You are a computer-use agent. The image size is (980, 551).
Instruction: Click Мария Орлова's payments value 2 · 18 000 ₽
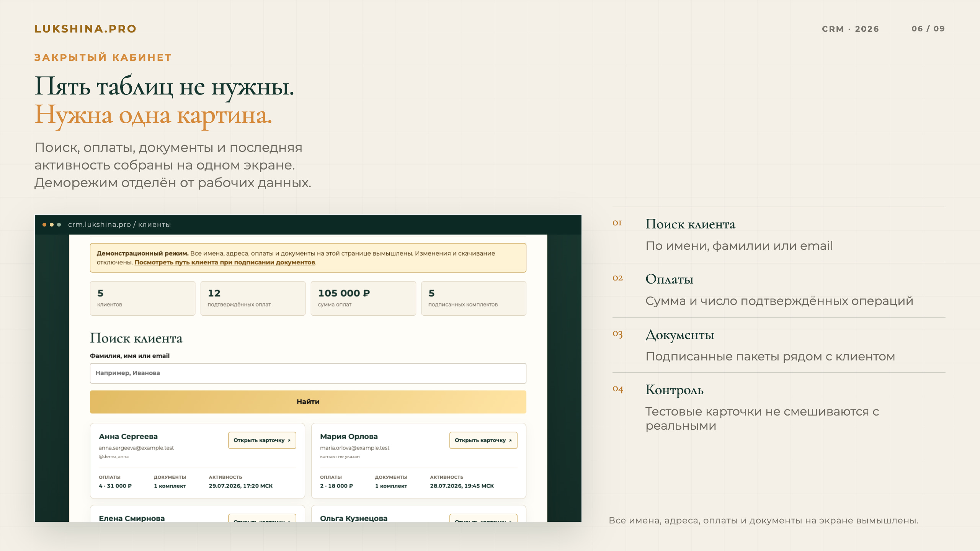336,486
